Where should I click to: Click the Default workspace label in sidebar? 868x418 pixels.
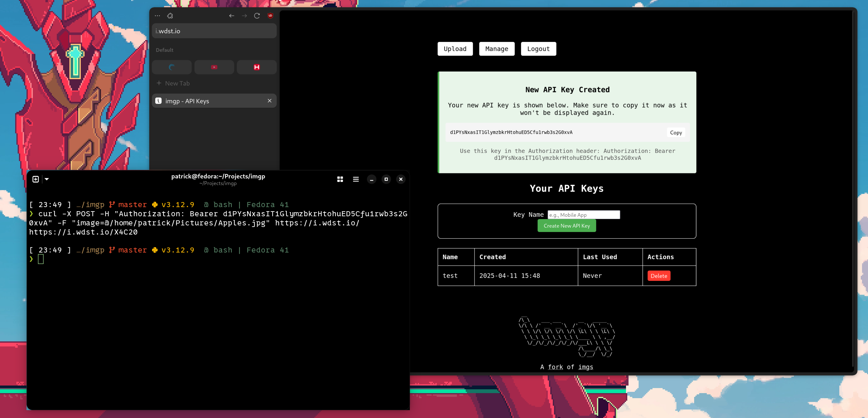coord(164,50)
